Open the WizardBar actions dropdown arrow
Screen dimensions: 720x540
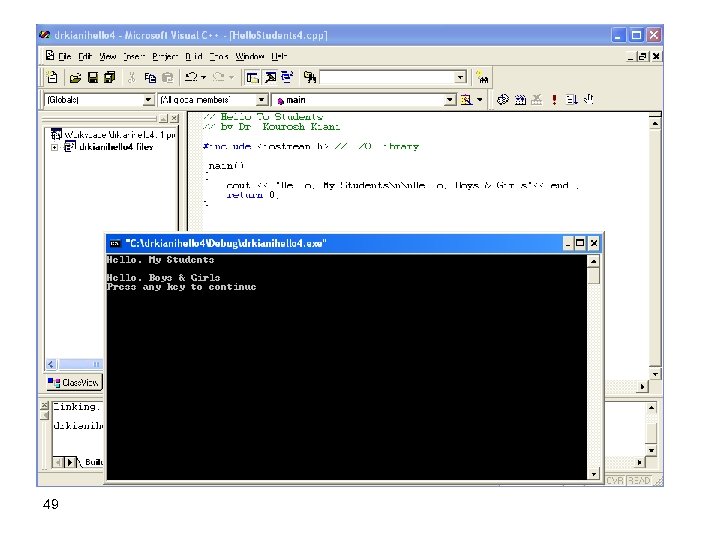(479, 100)
